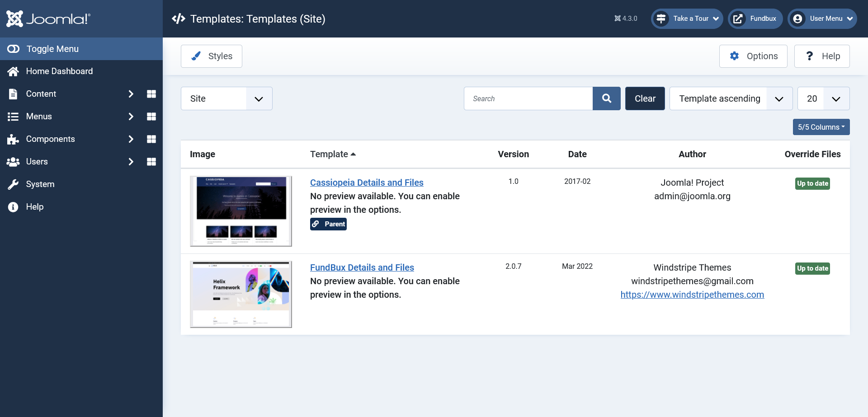The height and width of the screenshot is (417, 868).
Task: Open the Menus dashboard grid icon
Action: point(151,117)
